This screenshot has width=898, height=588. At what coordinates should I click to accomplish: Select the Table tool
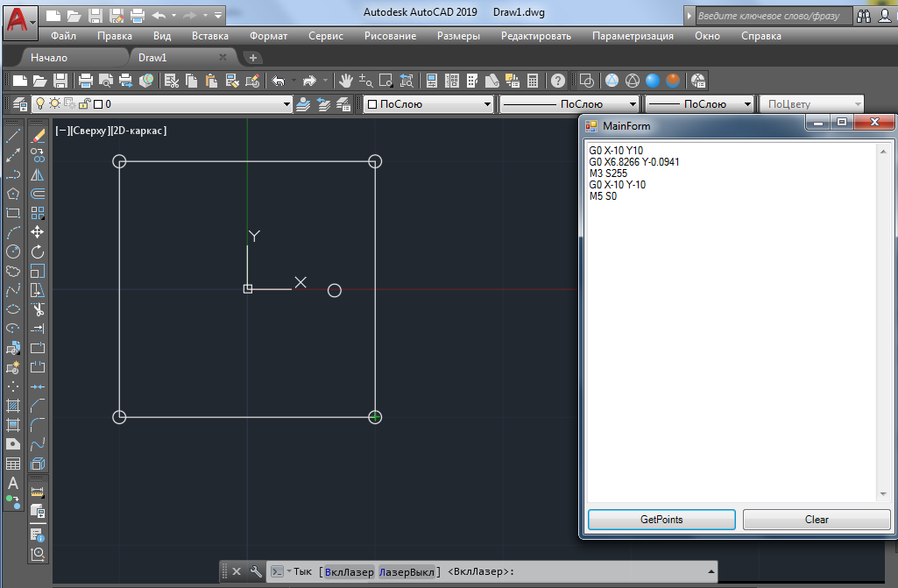(12, 464)
